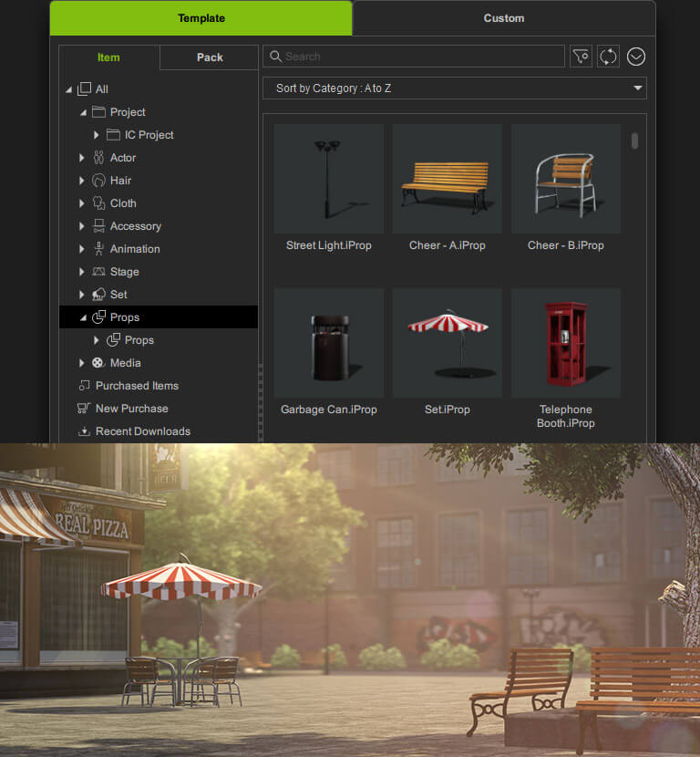Click the Media film reel icon
The width and height of the screenshot is (700, 757).
click(98, 363)
